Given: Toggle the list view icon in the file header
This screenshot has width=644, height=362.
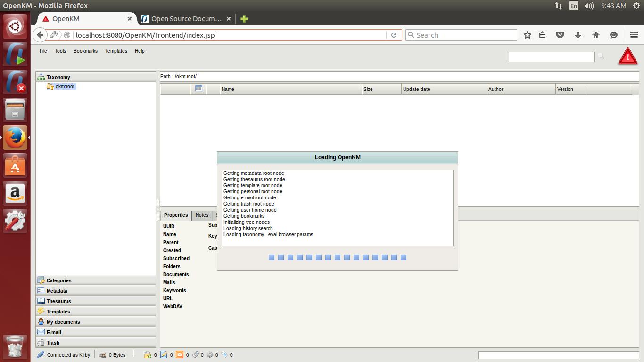Looking at the screenshot, I should pos(198,88).
